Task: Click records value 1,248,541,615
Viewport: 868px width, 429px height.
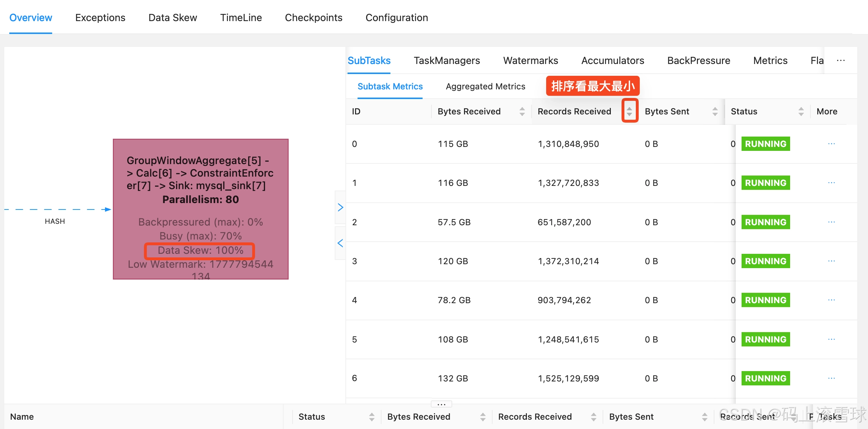Action: [x=568, y=339]
